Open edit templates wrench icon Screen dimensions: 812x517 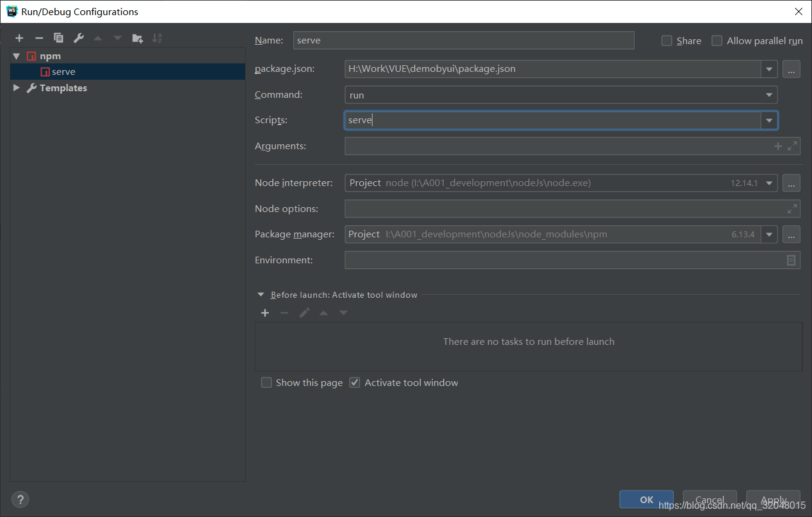[78, 38]
